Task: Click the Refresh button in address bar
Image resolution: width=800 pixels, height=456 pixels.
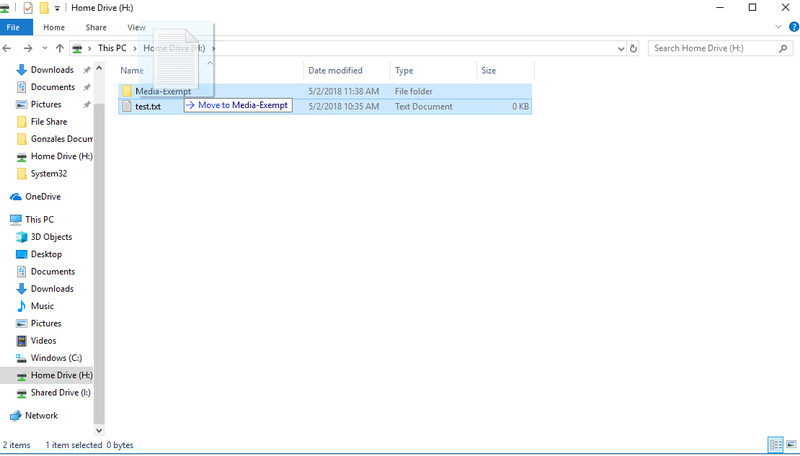Action: point(633,48)
